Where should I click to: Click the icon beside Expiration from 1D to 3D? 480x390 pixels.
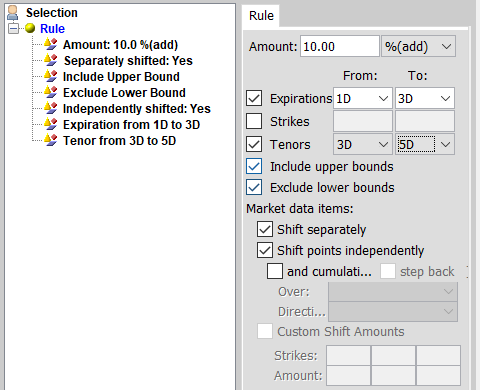point(50,124)
